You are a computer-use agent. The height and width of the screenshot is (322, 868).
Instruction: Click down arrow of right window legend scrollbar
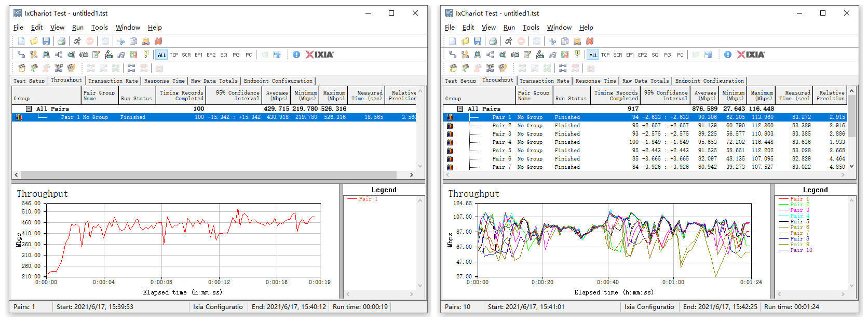[851, 286]
